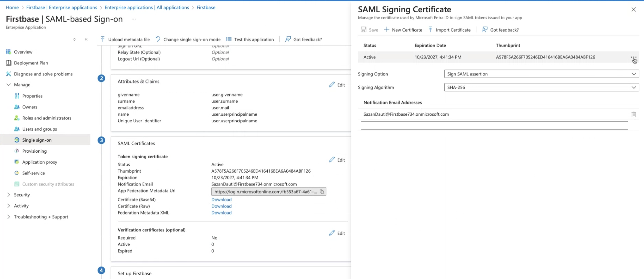Go to Firstbase breadcrumb

pos(206,7)
